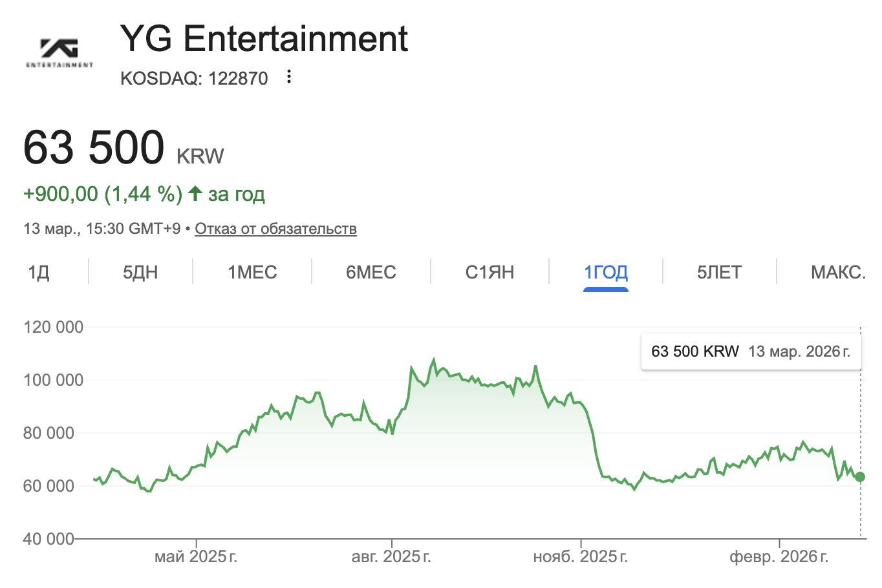Select the 5ДН chart range
The image size is (882, 588).
click(x=140, y=272)
